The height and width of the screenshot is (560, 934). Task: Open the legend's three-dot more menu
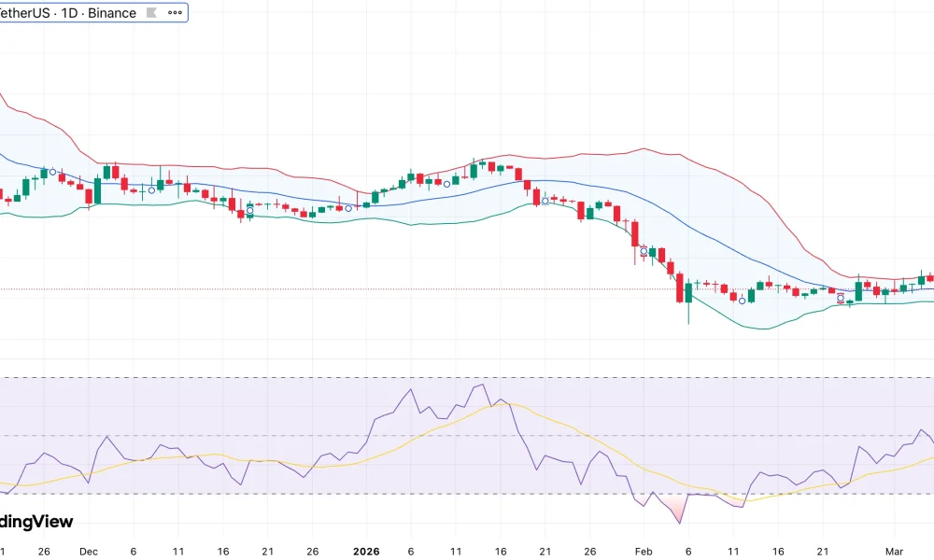point(175,12)
